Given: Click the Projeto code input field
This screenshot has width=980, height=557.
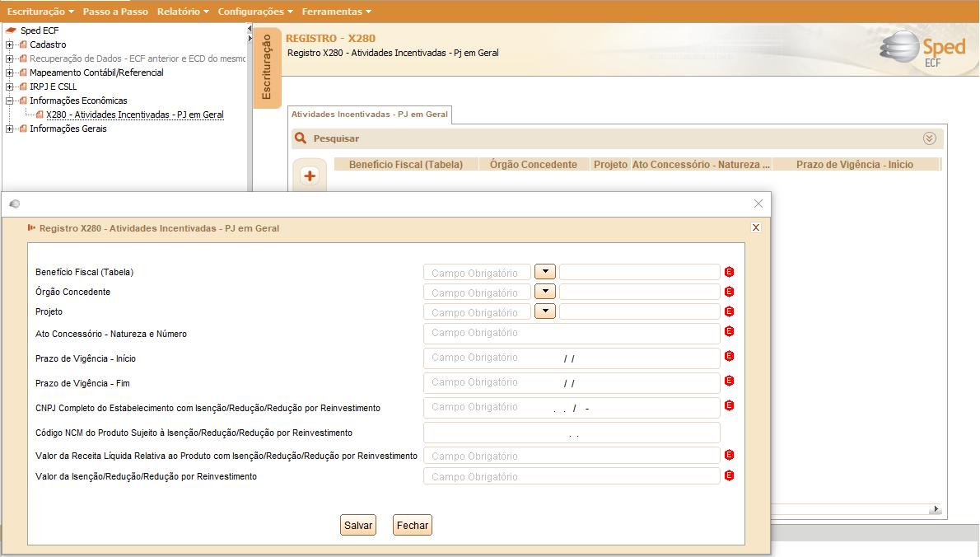Looking at the screenshot, I should tap(477, 312).
